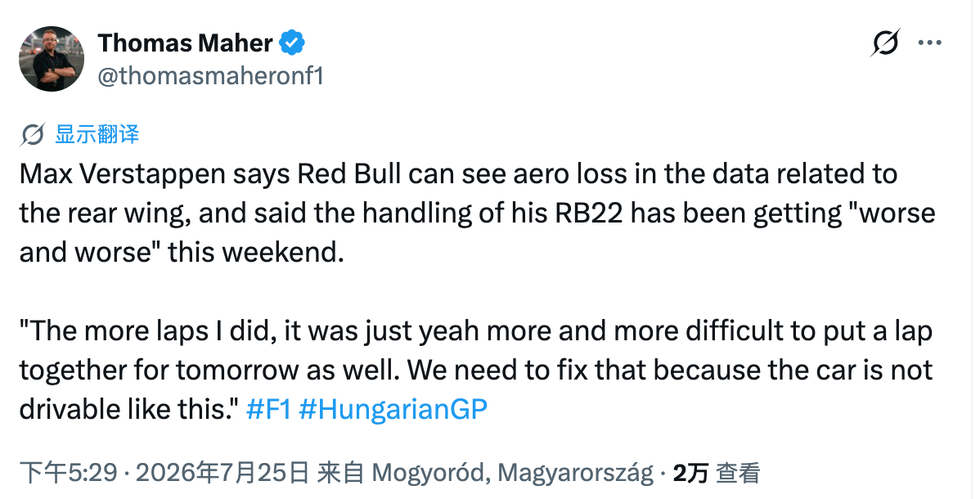This screenshot has height=499, width=980.
Task: Click the 下午5:29 timestamp
Action: (x=68, y=473)
